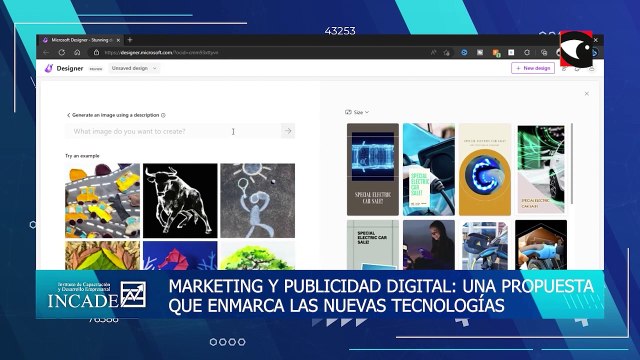Pick the white bull on black example
Viewport: 640px width, 360px height.
180,200
